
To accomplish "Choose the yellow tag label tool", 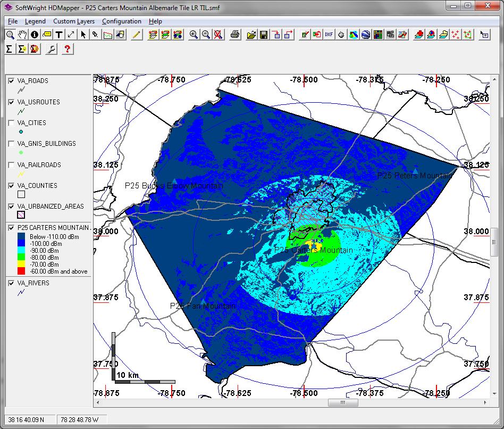I will (47, 35).
